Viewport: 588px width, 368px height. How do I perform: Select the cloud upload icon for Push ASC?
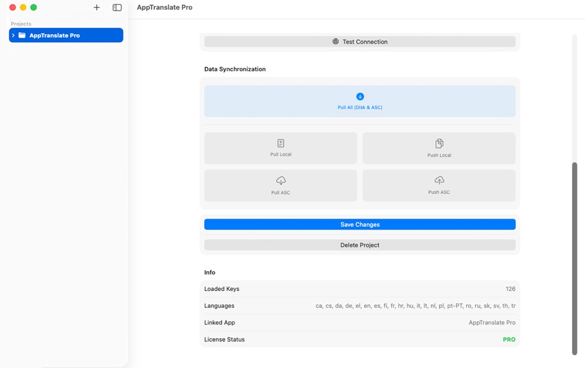(439, 181)
